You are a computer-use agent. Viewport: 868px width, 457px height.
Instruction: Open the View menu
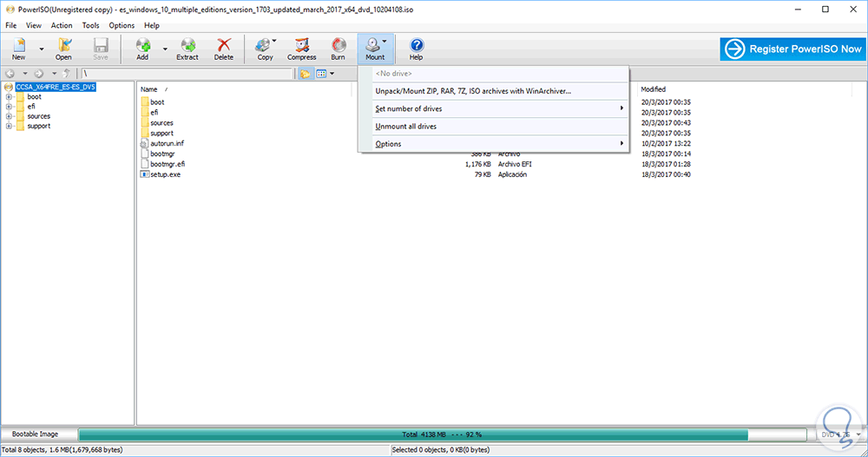(34, 25)
